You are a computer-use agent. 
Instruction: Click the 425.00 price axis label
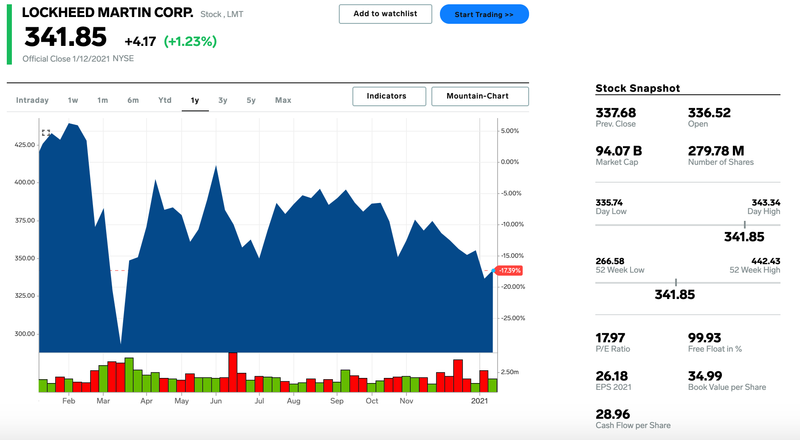[x=24, y=145]
